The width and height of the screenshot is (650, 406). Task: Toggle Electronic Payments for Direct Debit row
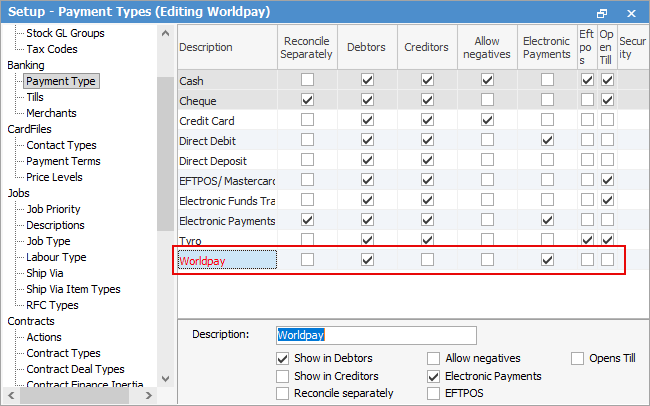(547, 140)
